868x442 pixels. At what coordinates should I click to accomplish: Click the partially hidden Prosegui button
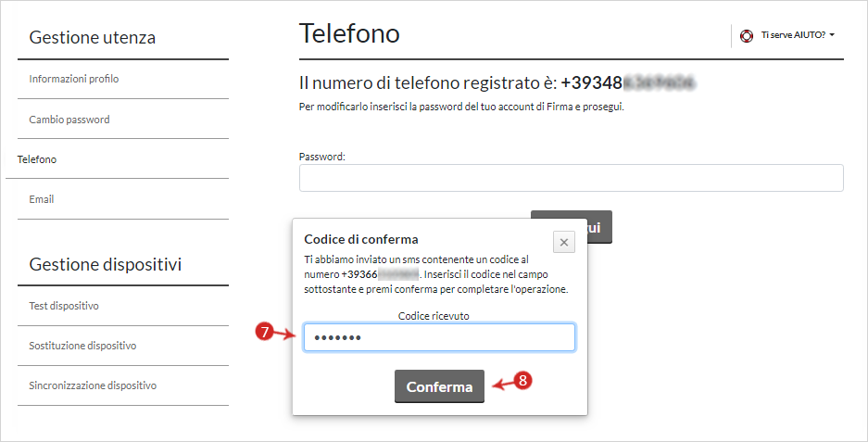599,226
